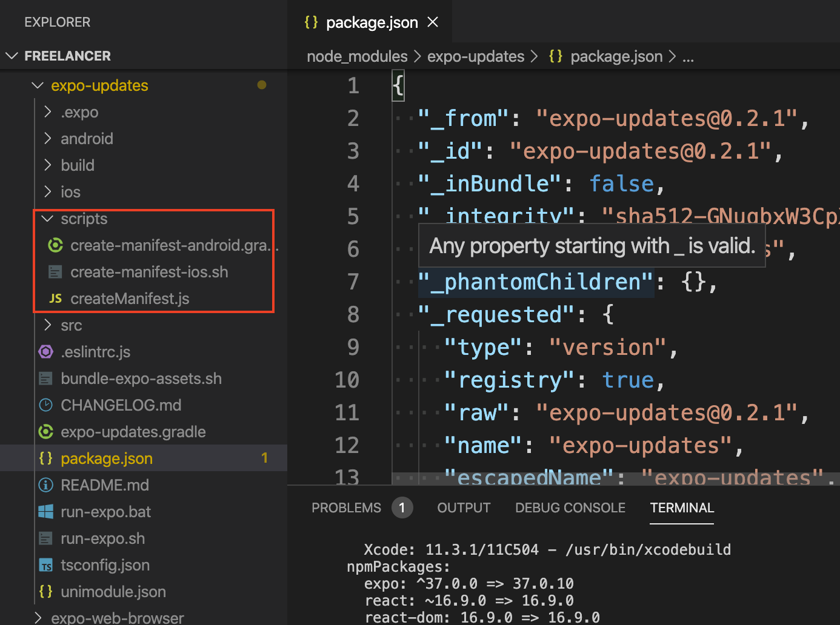Image resolution: width=840 pixels, height=625 pixels.
Task: Click line number 7 in the gutter
Action: pyautogui.click(x=353, y=282)
